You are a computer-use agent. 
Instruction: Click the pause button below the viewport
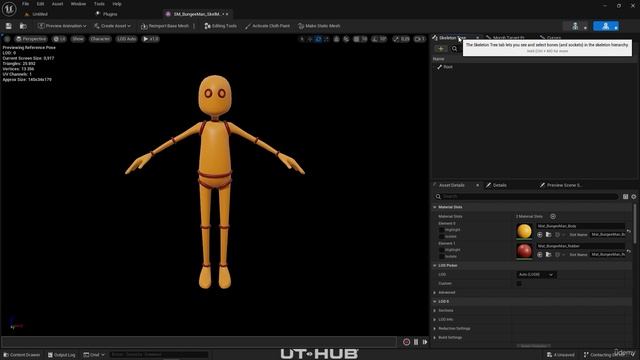tap(416, 342)
